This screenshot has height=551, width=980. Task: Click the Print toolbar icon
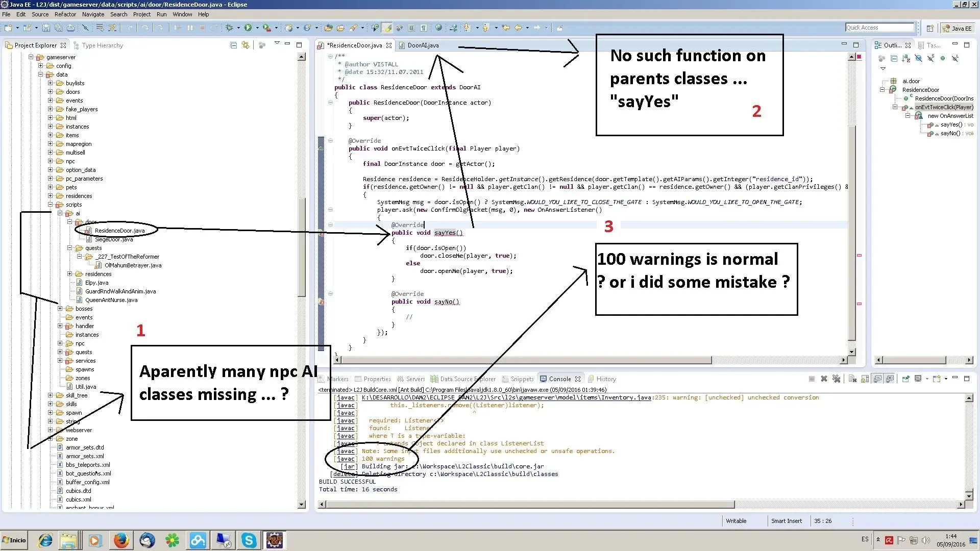71,28
